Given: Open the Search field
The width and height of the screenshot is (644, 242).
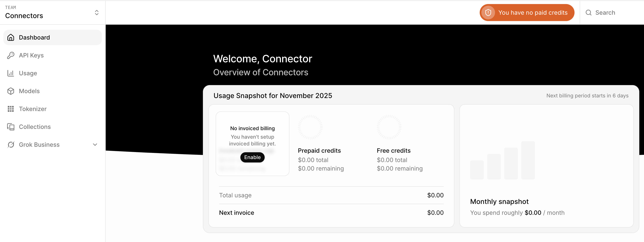Looking at the screenshot, I should click(605, 12).
